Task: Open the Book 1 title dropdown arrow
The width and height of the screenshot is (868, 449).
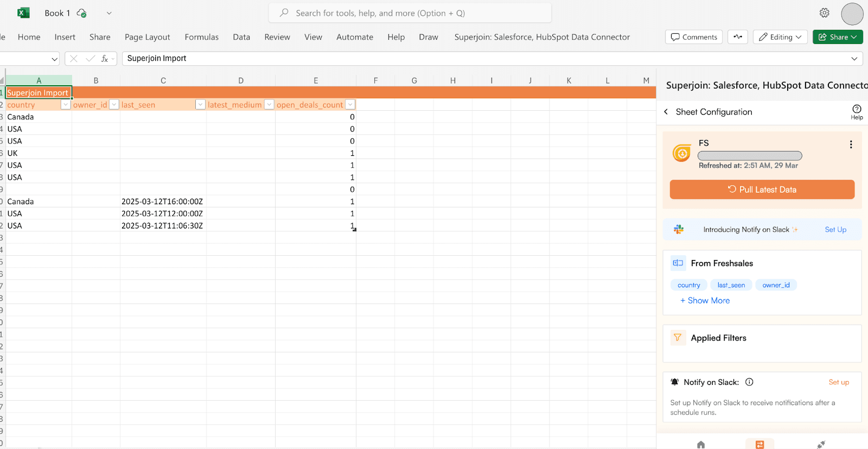Action: click(x=109, y=13)
